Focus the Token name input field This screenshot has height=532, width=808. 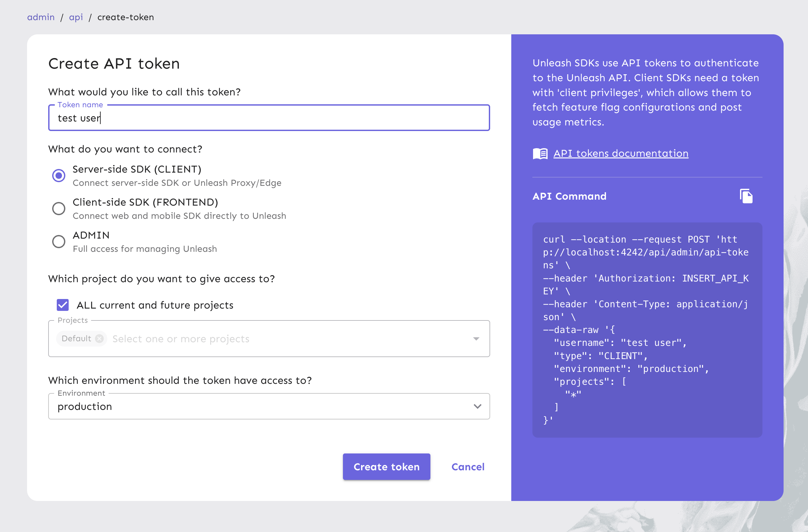268,118
